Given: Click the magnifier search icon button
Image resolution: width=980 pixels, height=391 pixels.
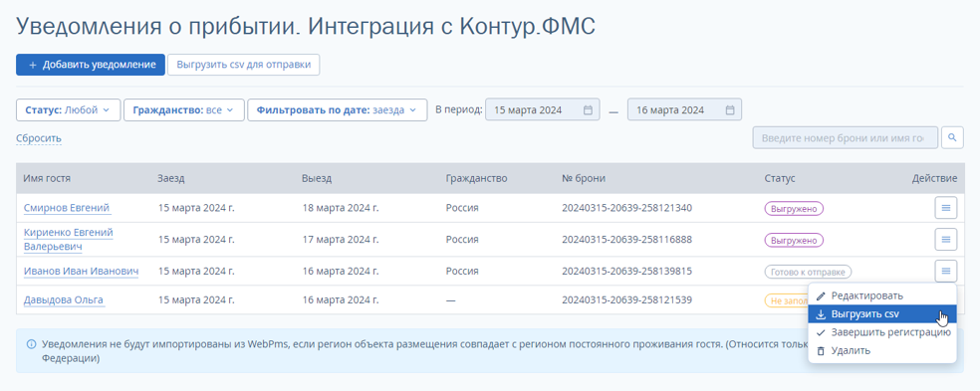Looking at the screenshot, I should pos(952,137).
